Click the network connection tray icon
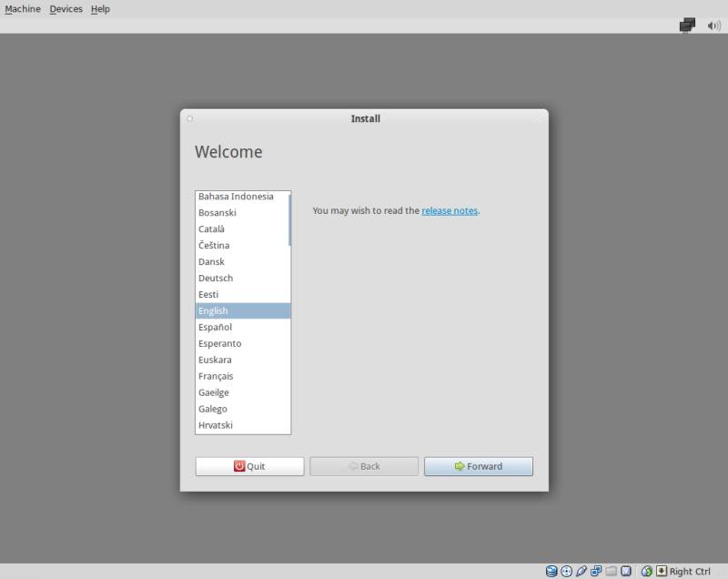This screenshot has height=579, width=728. click(x=687, y=25)
